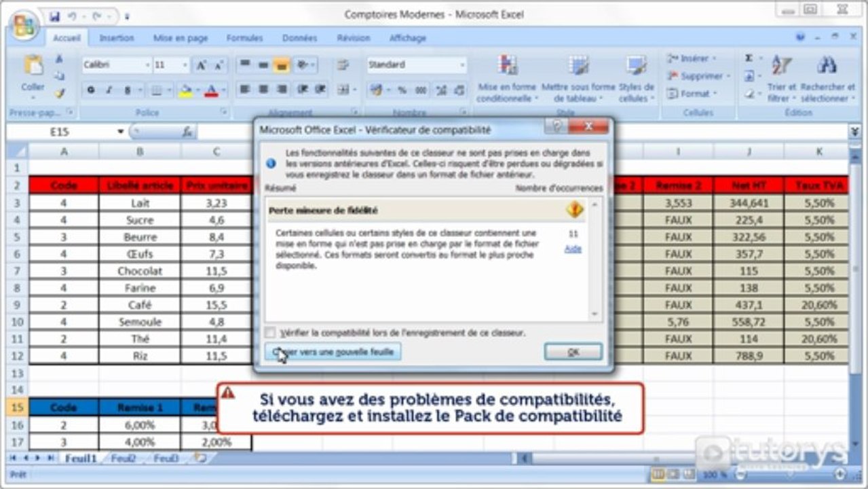Click OK in the compatibility checker dialog
The height and width of the screenshot is (489, 868).
click(573, 352)
